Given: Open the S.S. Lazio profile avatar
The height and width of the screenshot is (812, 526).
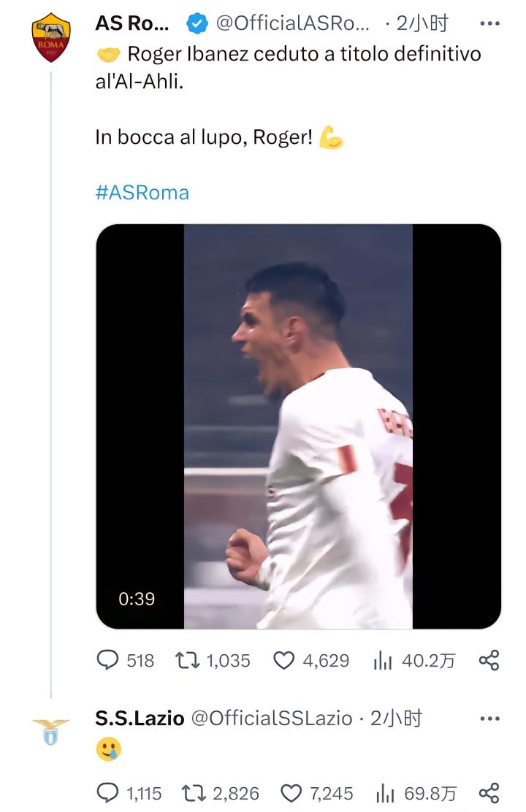Looking at the screenshot, I should click(x=50, y=732).
